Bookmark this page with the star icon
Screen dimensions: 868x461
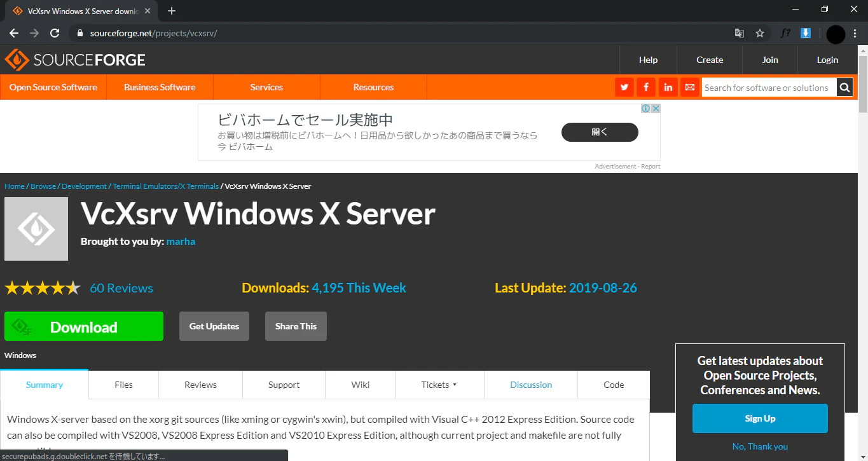759,33
